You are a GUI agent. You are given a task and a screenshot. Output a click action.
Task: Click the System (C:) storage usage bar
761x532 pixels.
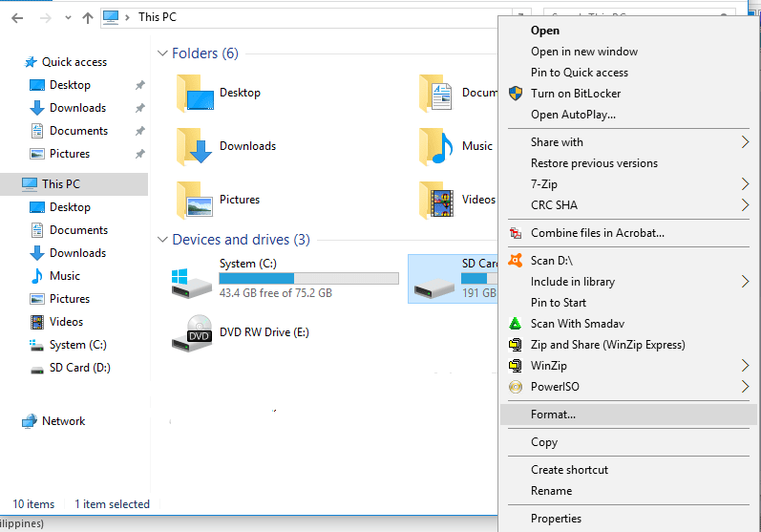click(308, 278)
